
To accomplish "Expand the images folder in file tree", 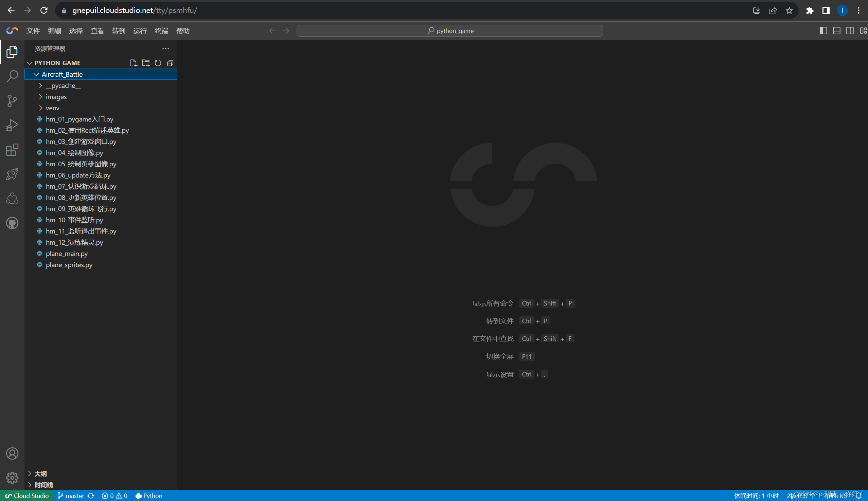I will 56,97.
